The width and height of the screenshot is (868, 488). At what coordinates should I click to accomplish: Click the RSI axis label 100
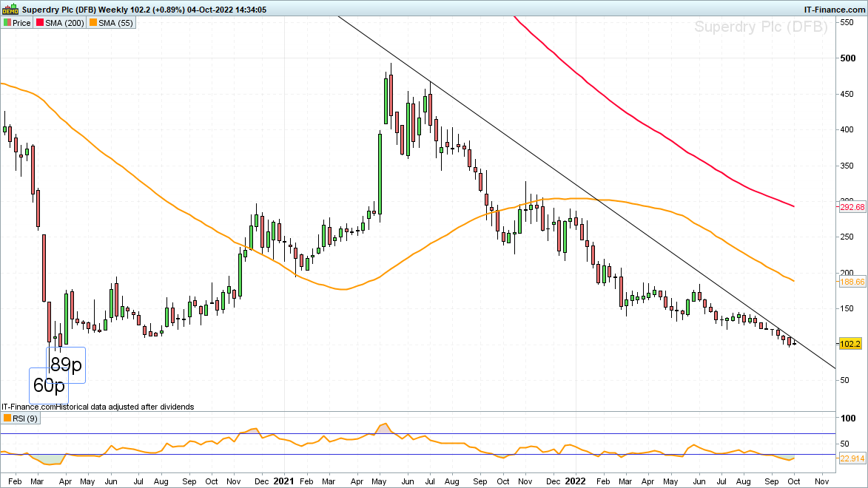coord(847,418)
